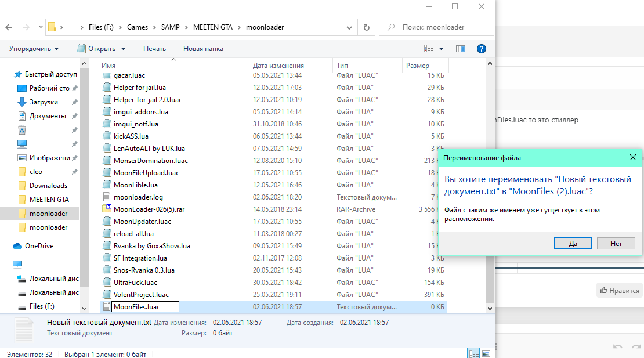
Task: Switch to large icons view in status bar
Action: 486,353
